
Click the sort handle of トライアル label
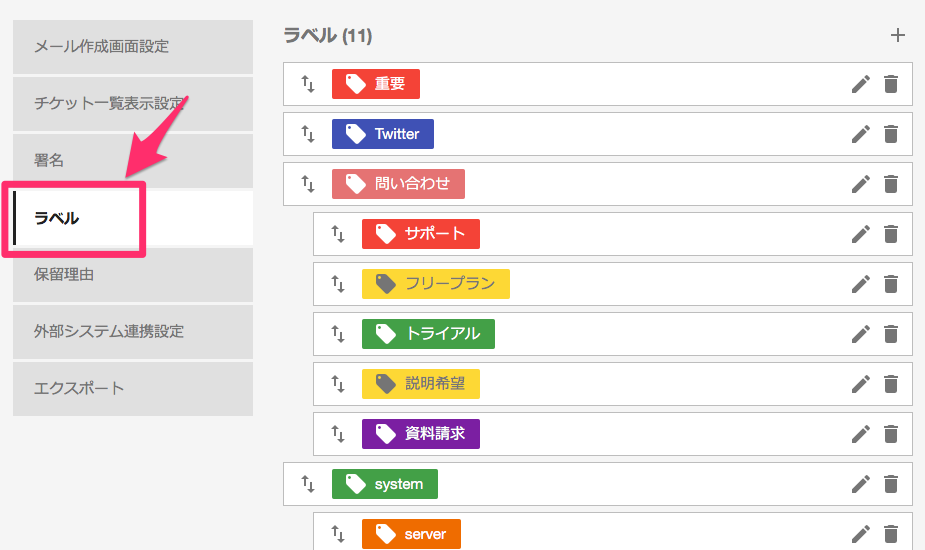point(338,334)
